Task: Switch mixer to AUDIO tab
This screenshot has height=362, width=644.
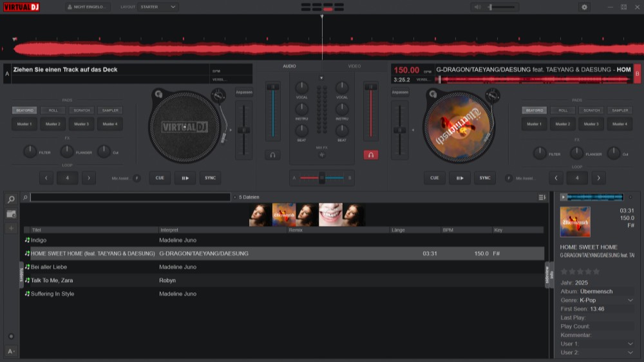Action: [289, 66]
